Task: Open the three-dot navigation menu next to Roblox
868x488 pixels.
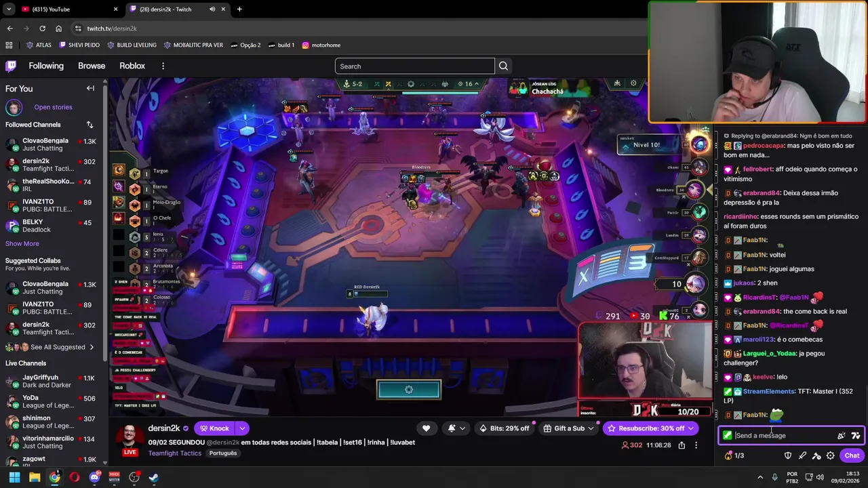Action: [x=163, y=66]
